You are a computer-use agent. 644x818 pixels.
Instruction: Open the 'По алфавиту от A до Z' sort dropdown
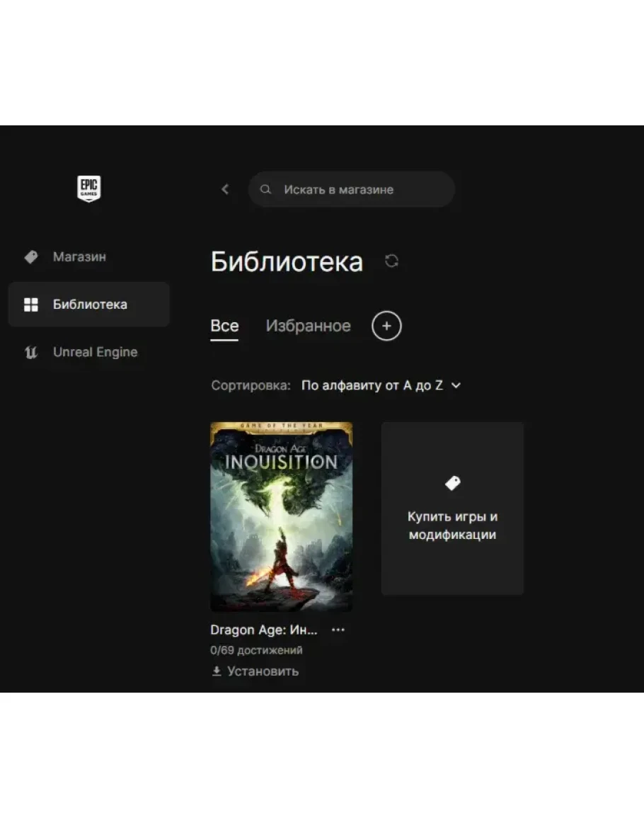(x=372, y=386)
